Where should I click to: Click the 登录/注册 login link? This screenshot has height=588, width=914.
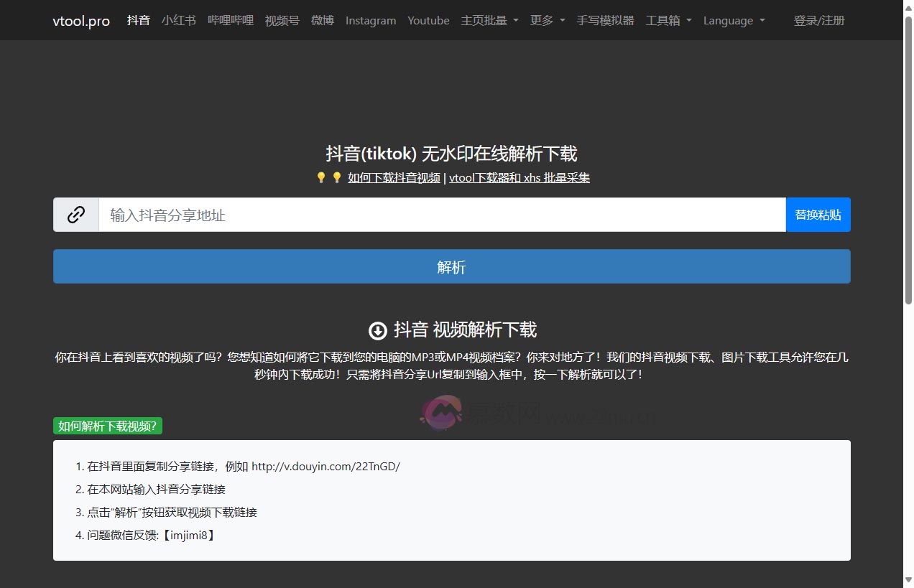pos(818,21)
